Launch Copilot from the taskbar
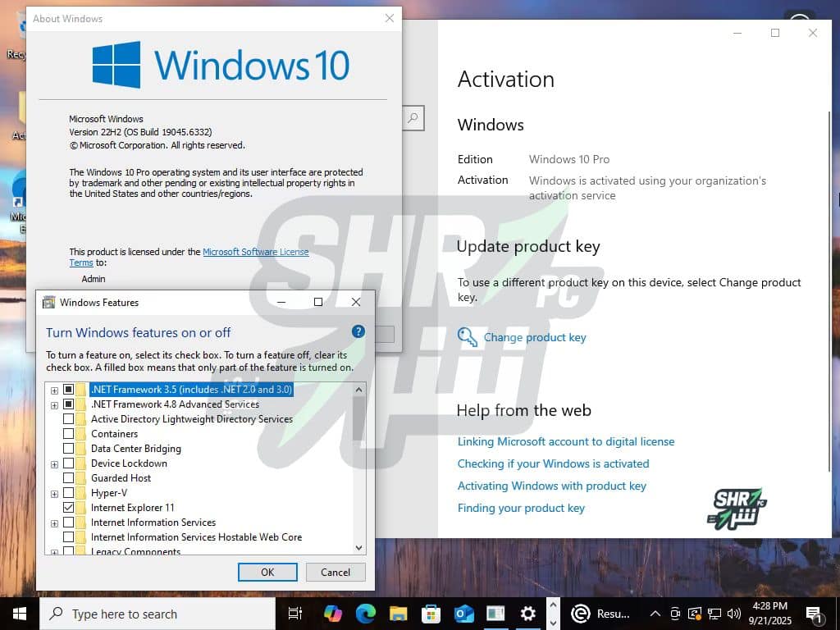This screenshot has height=630, width=840. click(332, 614)
